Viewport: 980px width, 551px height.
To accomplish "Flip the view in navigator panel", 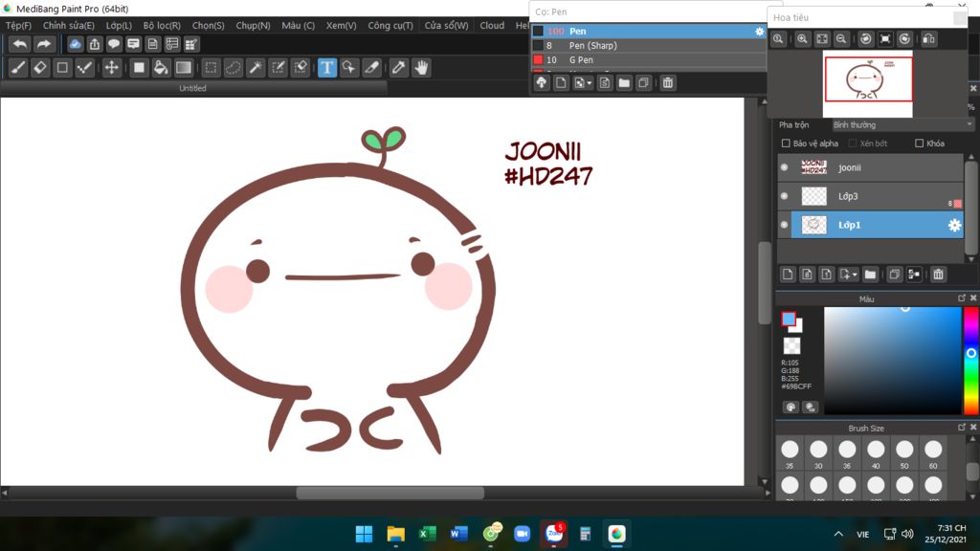I will click(928, 38).
